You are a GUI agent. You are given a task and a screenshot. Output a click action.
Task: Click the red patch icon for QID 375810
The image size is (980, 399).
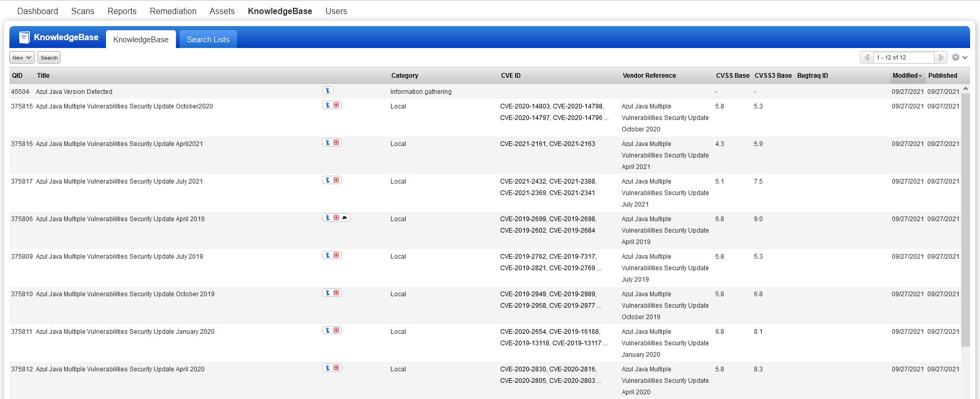click(336, 293)
